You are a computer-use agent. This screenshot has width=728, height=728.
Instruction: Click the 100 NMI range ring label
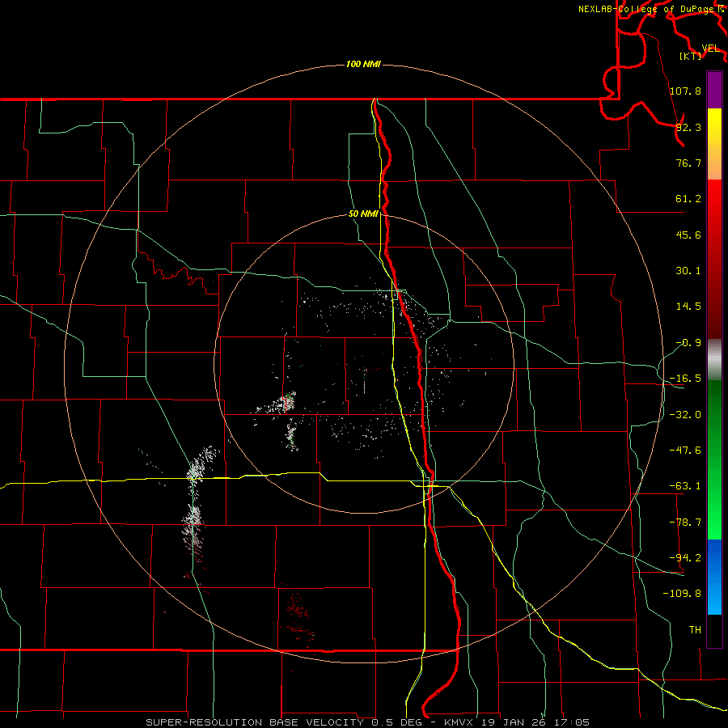[363, 64]
